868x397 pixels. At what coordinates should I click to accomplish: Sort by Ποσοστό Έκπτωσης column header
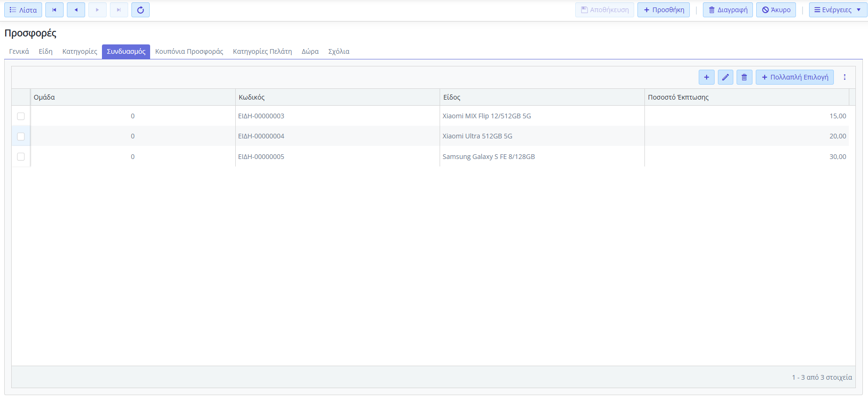click(678, 97)
